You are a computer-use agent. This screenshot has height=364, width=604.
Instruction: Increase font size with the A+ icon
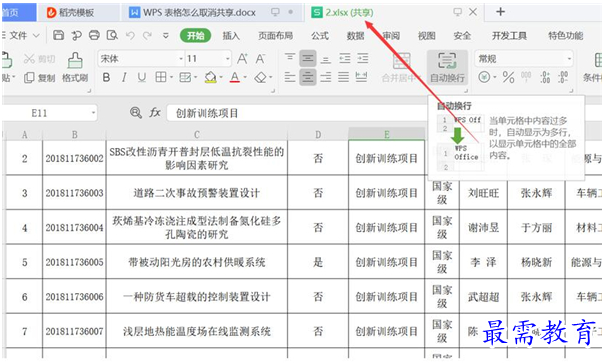(x=242, y=59)
